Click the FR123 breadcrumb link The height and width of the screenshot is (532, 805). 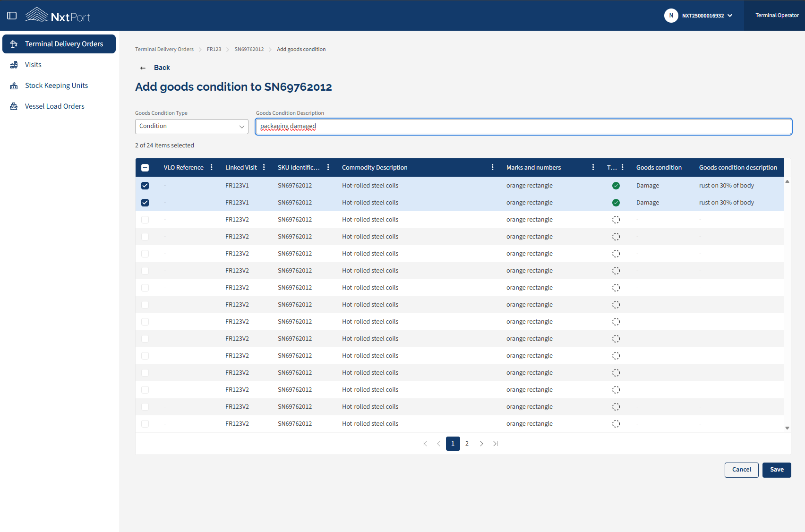214,49
